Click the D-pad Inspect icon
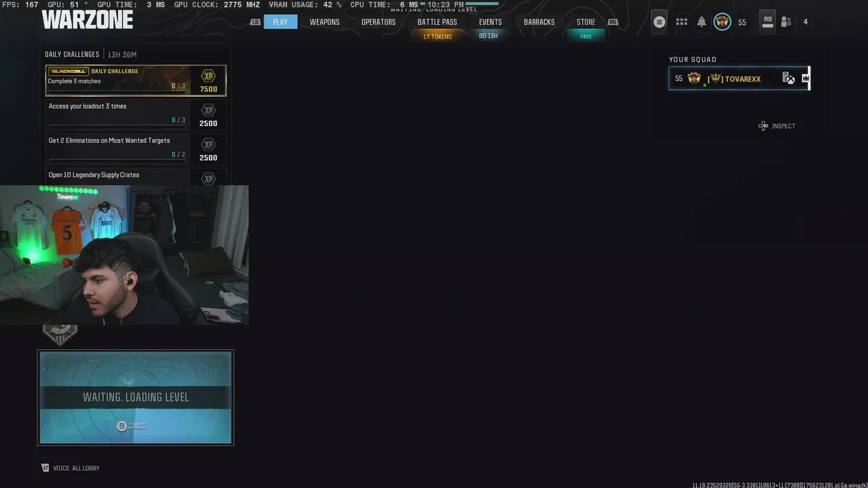Screen dimensions: 868x488 [x=764, y=126]
